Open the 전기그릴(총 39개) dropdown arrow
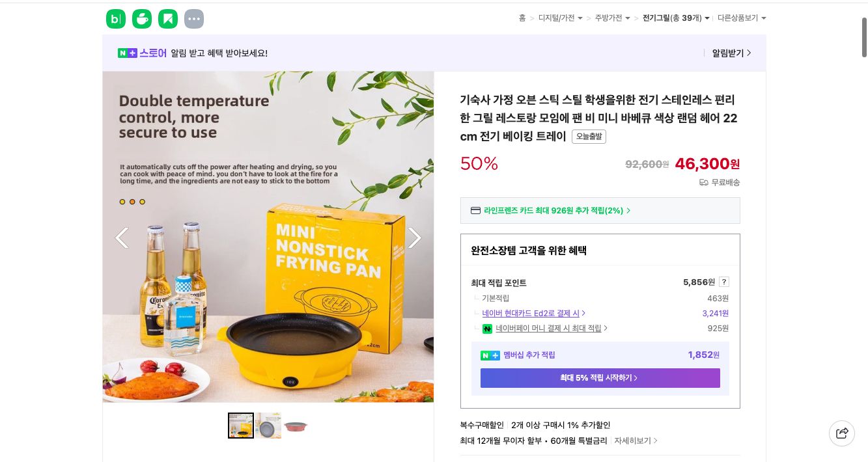This screenshot has width=868, height=462. click(707, 18)
